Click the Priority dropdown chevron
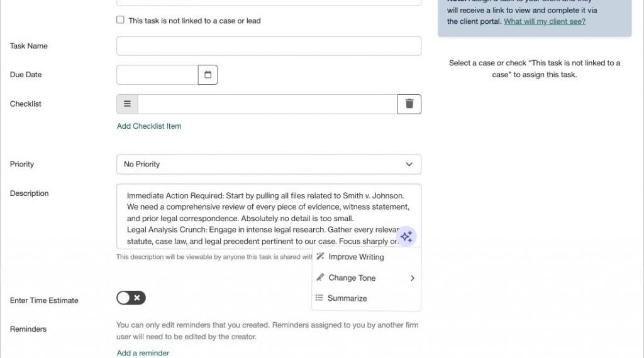Image resolution: width=644 pixels, height=358 pixels. [x=409, y=164]
